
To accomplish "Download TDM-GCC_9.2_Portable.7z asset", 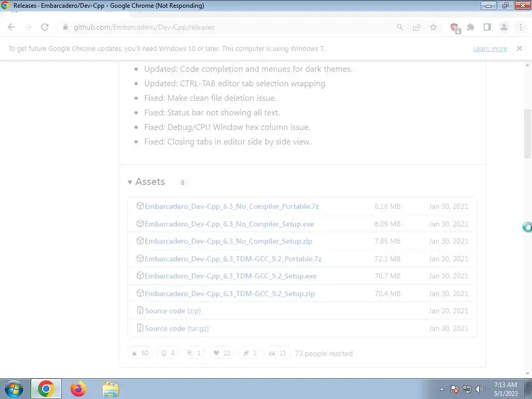I will [233, 259].
